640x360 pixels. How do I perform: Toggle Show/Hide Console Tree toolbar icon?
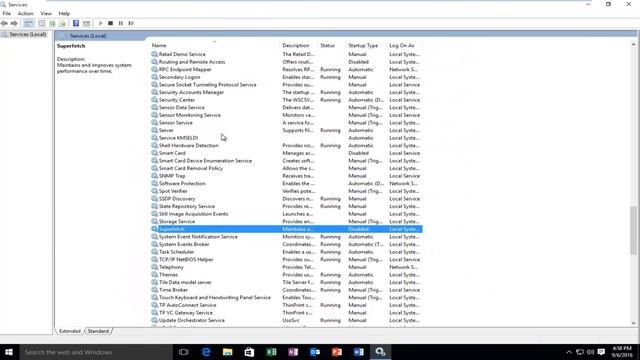(28, 23)
